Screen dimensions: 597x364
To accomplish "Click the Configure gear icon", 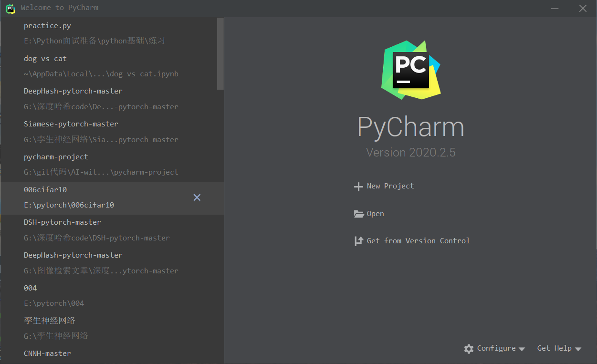I will coord(469,348).
